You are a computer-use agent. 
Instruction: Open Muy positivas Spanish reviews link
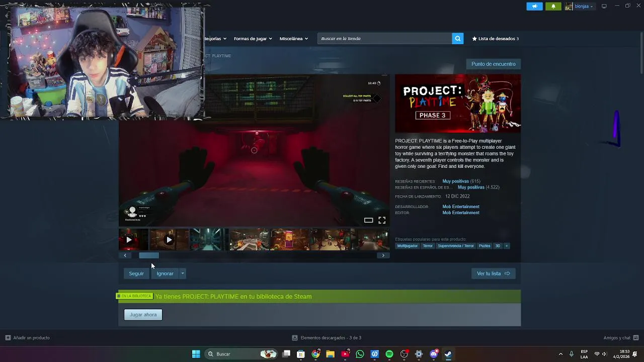(x=471, y=187)
